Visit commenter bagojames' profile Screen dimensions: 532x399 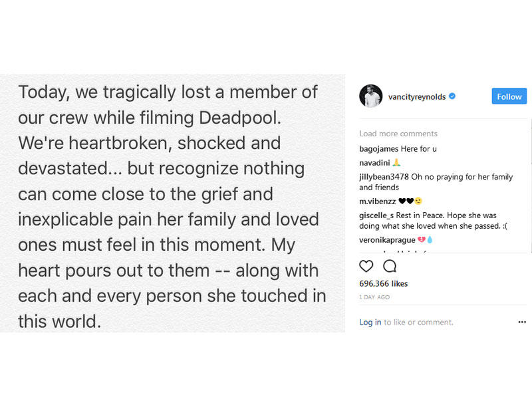(380, 149)
